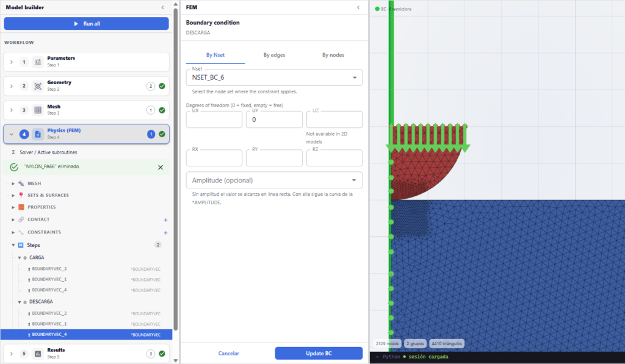Click the RZ degree of freedom field

334,158
